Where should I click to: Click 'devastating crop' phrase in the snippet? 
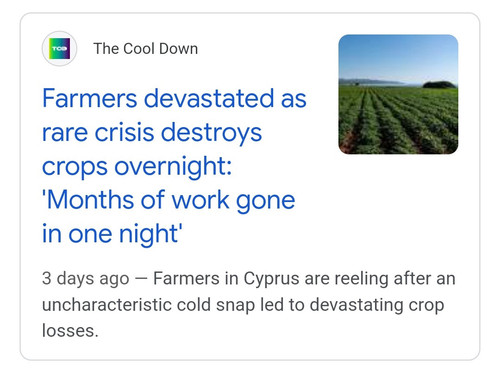(377, 305)
